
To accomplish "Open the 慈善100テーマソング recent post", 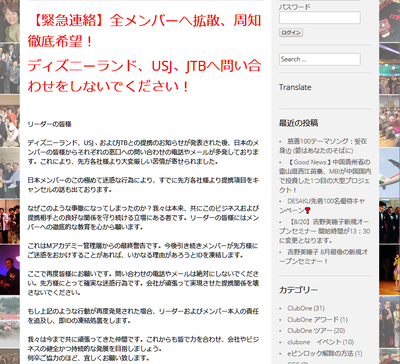I will click(x=323, y=146).
